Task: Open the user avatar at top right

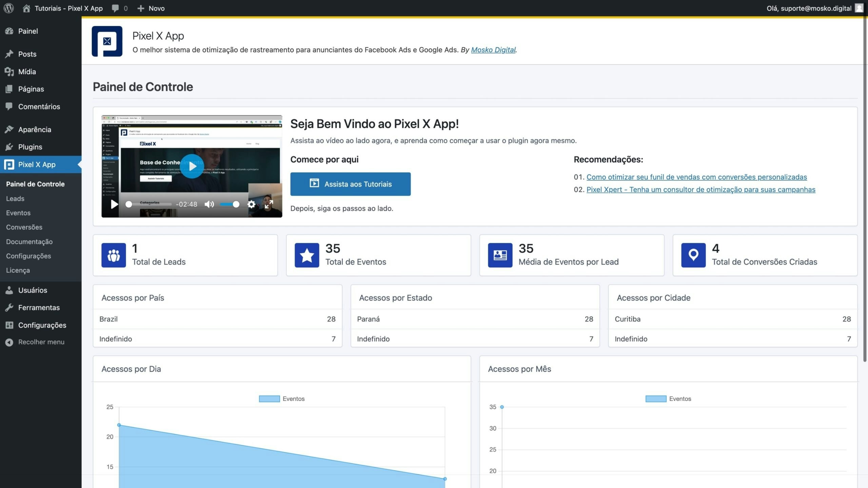Action: pos(859,8)
